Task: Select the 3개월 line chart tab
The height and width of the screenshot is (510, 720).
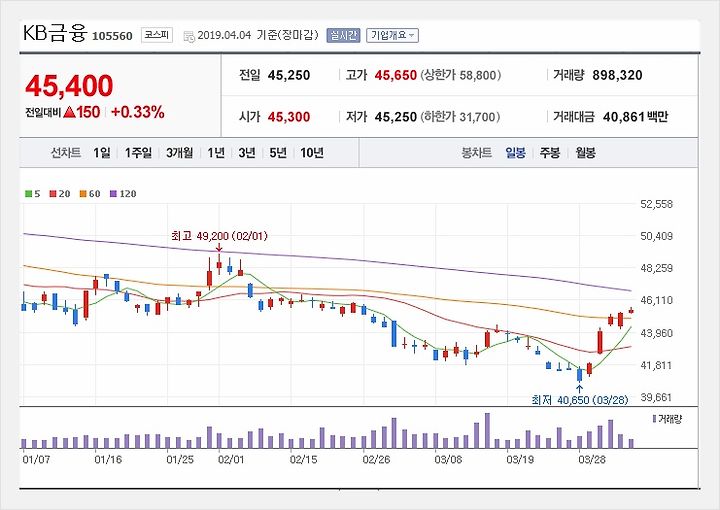Action: point(179,153)
